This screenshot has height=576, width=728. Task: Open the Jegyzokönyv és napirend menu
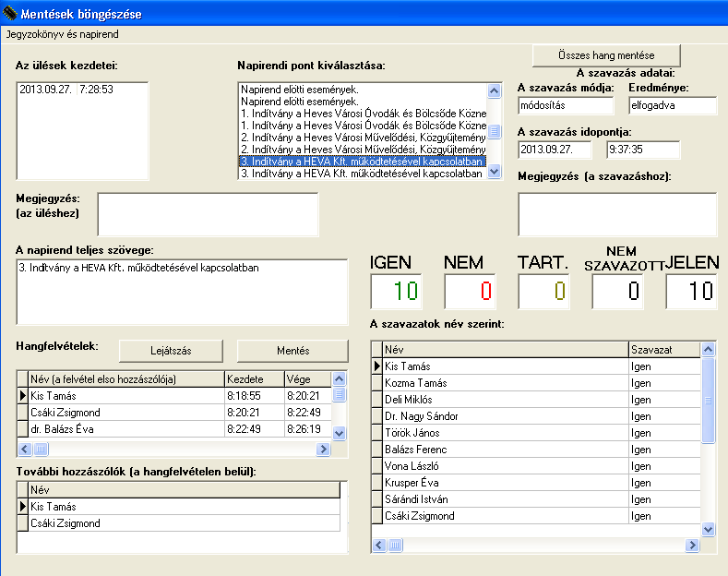[62, 34]
